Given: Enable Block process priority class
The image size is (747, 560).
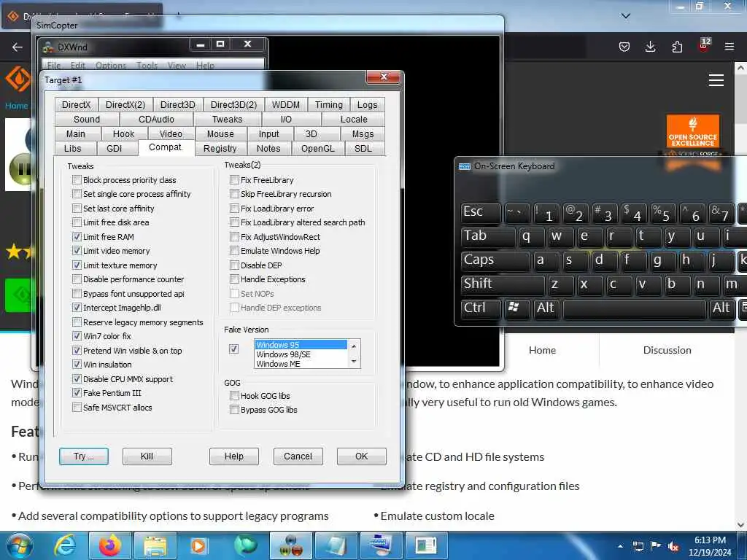Looking at the screenshot, I should 77,180.
